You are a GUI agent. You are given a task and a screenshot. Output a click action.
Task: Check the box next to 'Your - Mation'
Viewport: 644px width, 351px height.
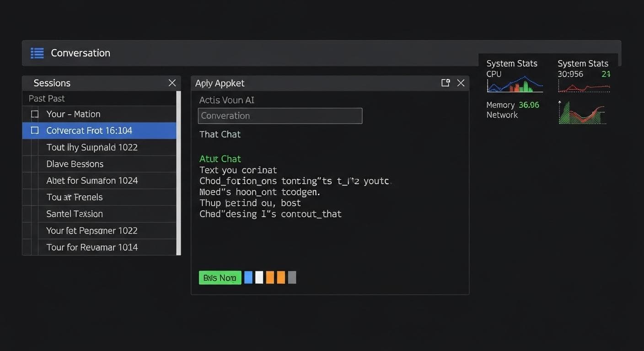click(34, 114)
